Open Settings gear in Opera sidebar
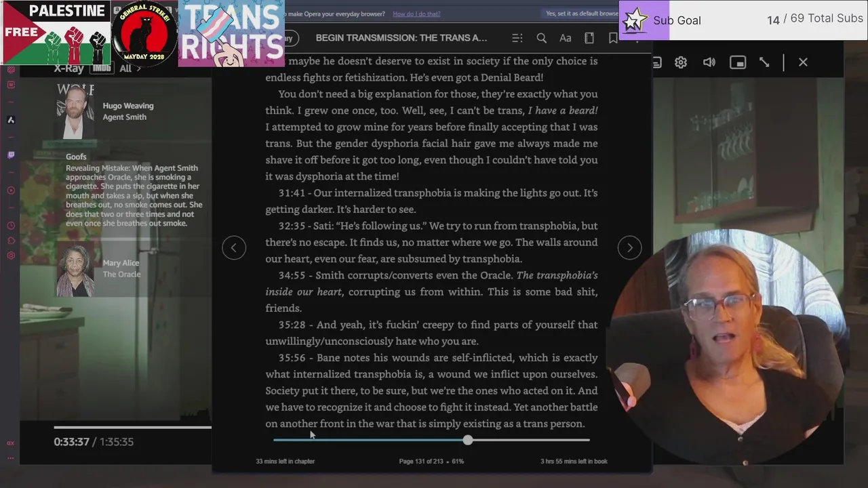Viewport: 868px width, 488px height. 11,256
